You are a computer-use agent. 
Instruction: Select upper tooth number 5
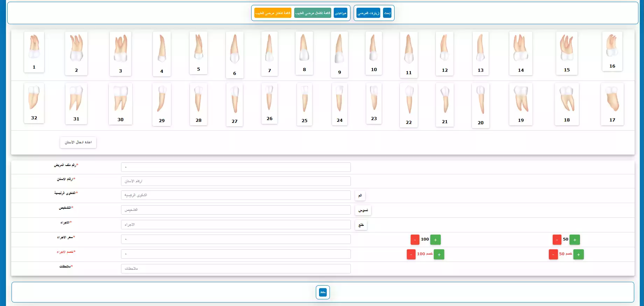[x=198, y=53]
